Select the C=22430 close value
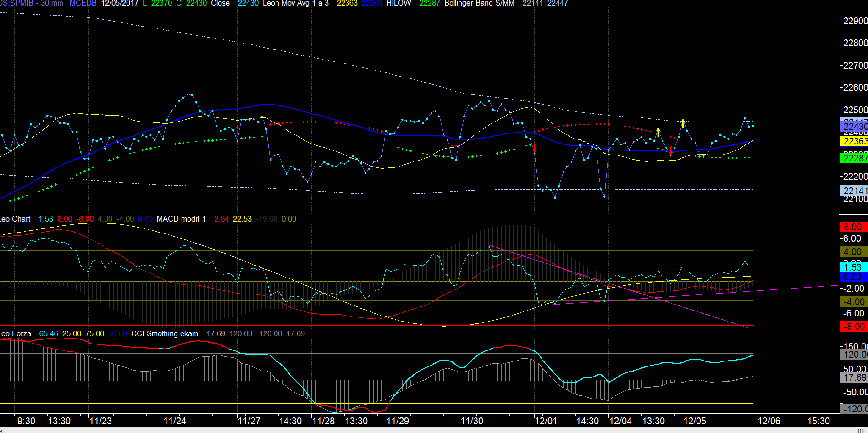This screenshot has width=868, height=433. 191,3
